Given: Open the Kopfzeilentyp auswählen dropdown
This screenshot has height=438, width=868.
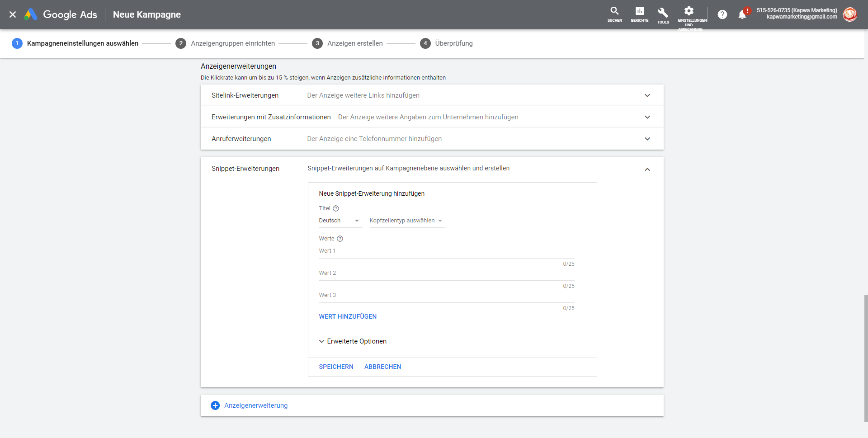Looking at the screenshot, I should pyautogui.click(x=407, y=221).
